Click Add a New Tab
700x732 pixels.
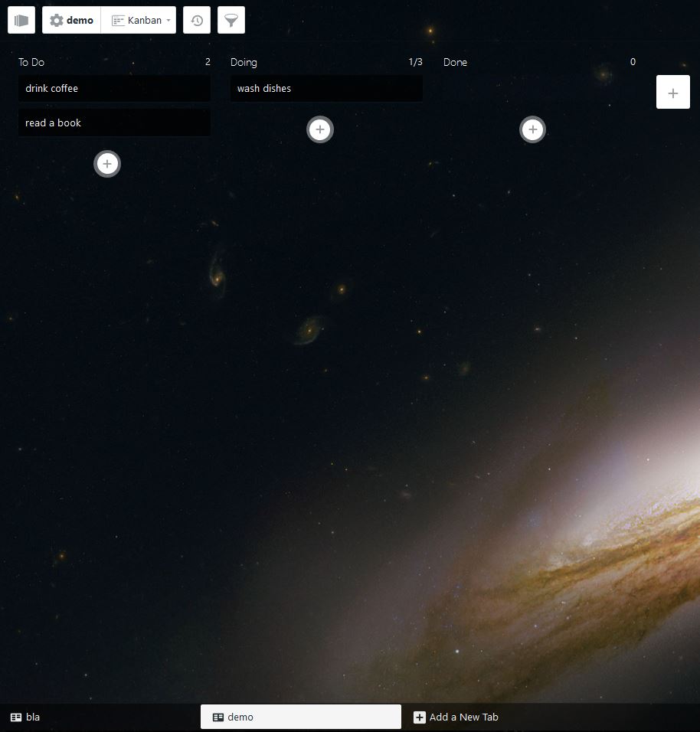point(456,717)
